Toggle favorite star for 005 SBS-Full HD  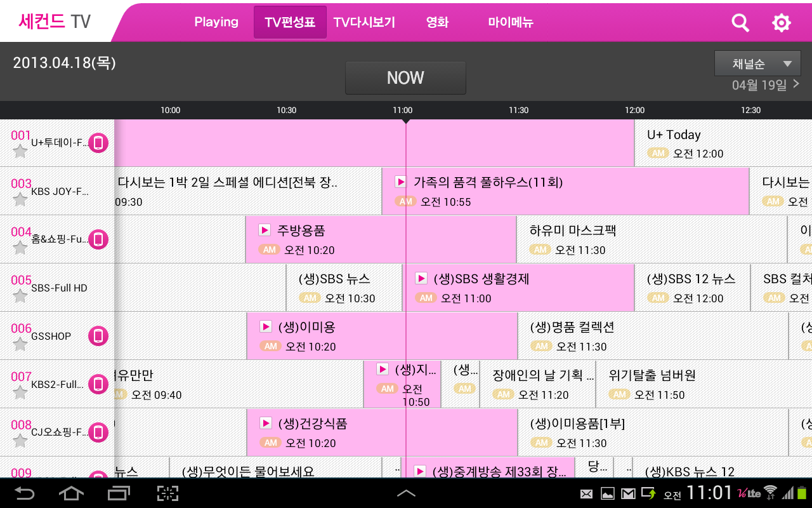point(20,296)
